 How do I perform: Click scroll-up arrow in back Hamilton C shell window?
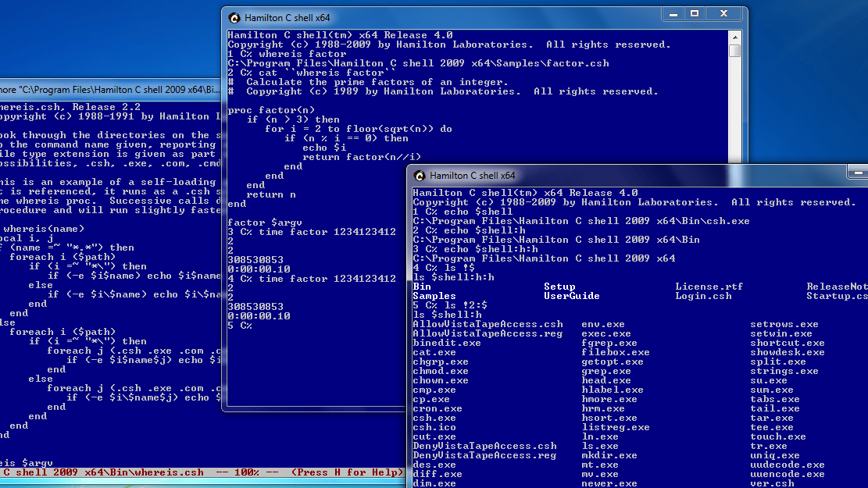(x=735, y=37)
